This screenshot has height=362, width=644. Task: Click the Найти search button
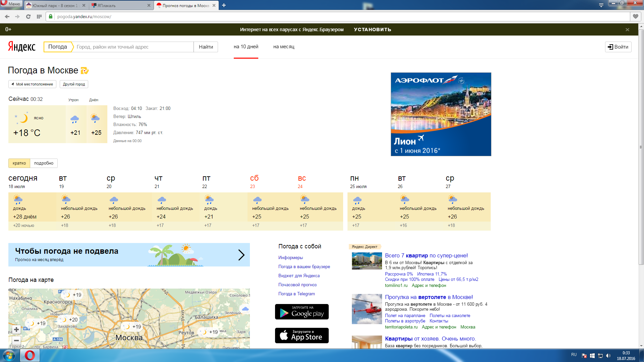pos(206,47)
